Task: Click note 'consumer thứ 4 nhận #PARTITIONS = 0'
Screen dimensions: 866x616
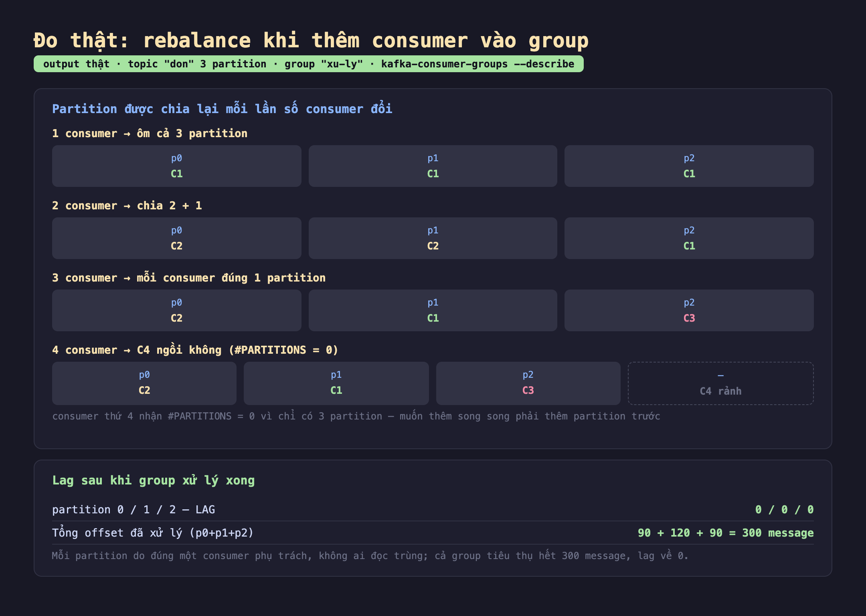Action: point(356,416)
